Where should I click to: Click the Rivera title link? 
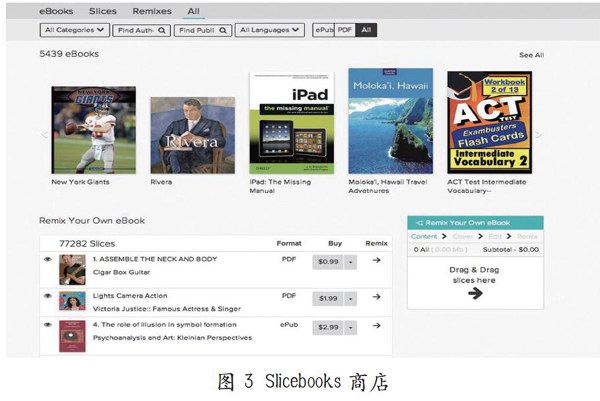pyautogui.click(x=161, y=182)
